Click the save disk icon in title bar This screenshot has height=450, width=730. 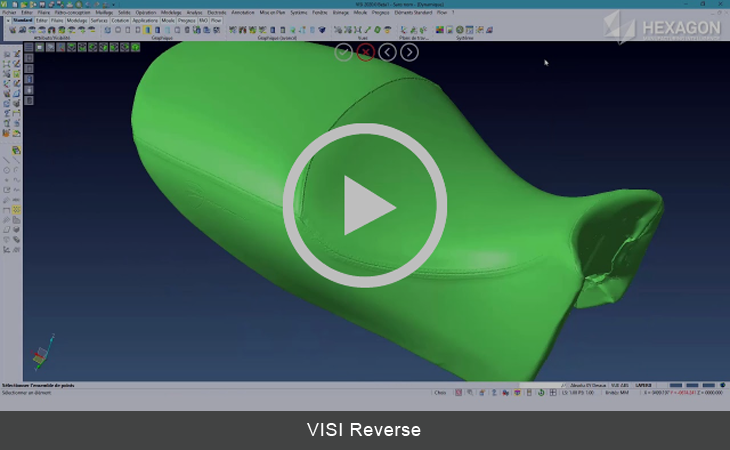click(x=42, y=4)
